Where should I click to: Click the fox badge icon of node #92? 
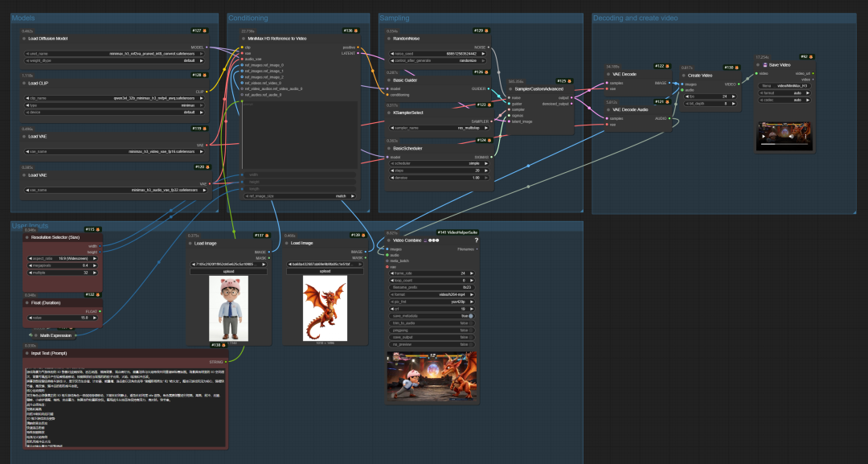tap(811, 56)
